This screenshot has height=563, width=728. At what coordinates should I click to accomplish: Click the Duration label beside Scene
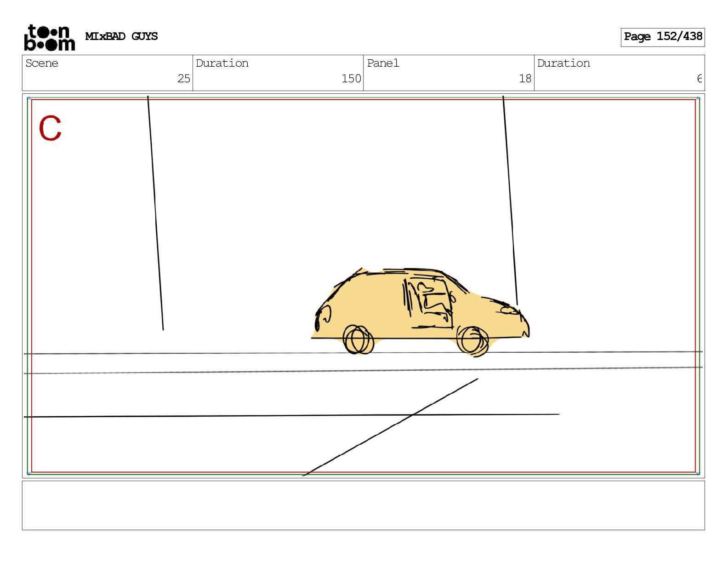click(222, 63)
